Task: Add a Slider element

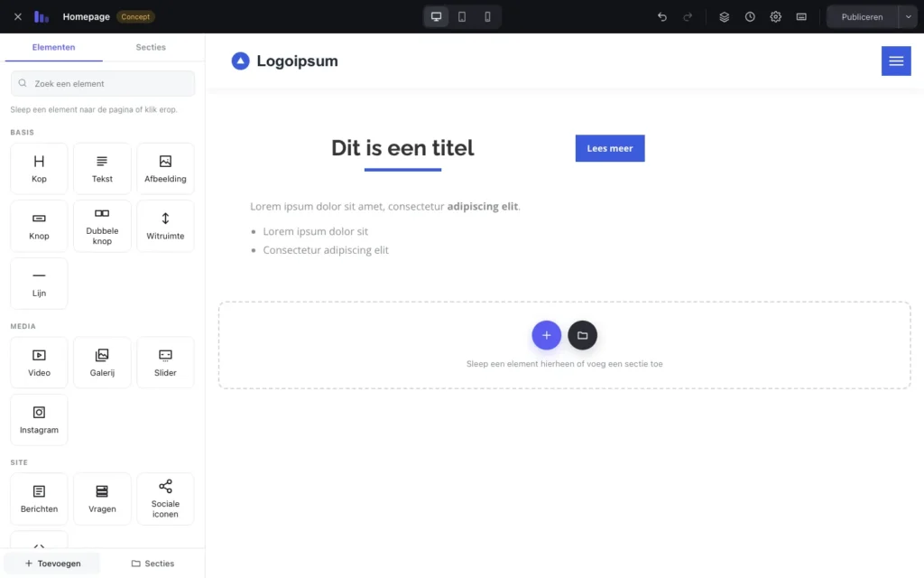Action: point(165,363)
